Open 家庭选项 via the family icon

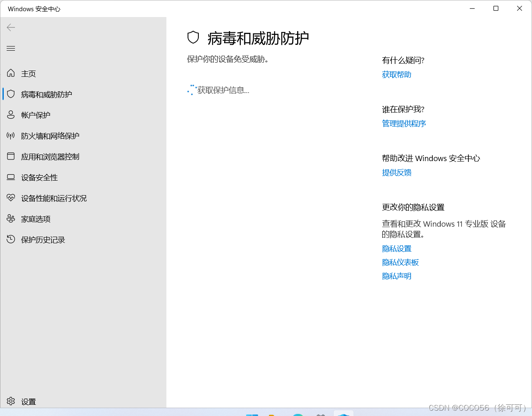(x=11, y=218)
